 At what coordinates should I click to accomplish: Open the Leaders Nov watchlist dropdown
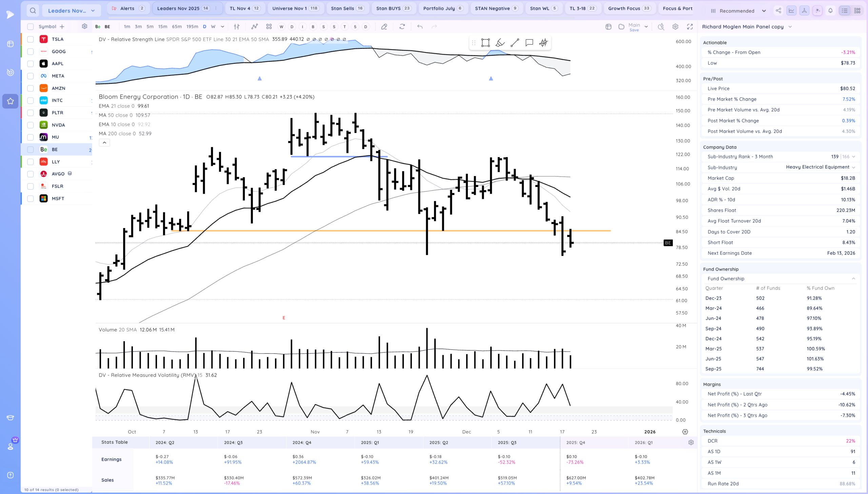click(x=71, y=11)
